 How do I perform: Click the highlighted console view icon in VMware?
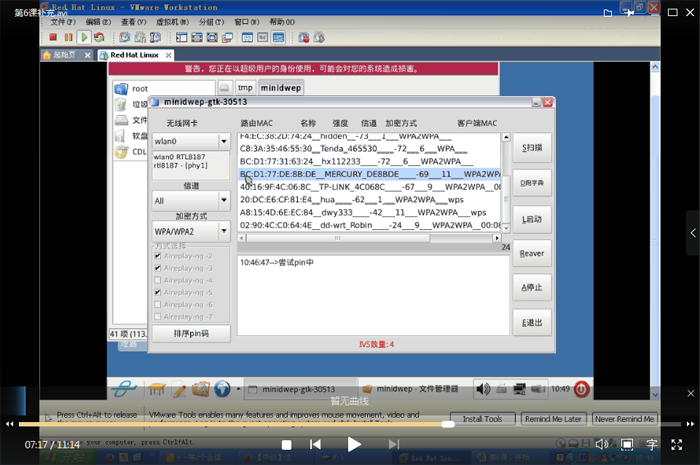point(278,37)
